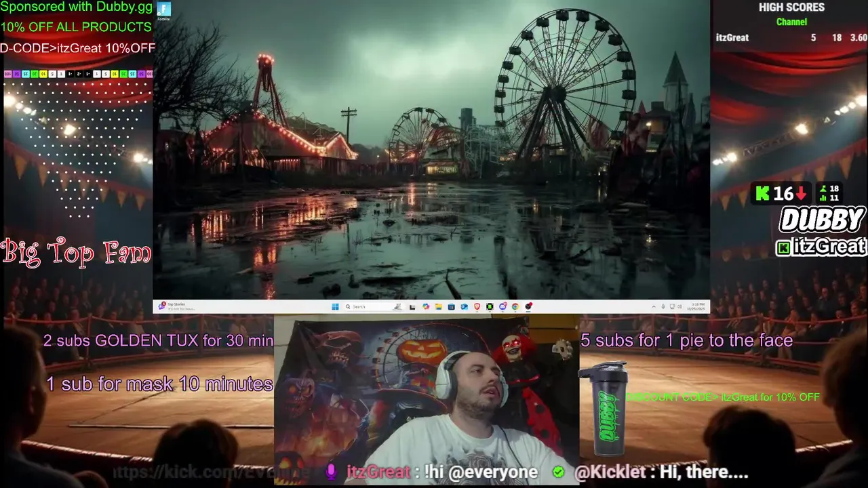868x488 pixels.
Task: Open the network tray icon
Action: click(672, 306)
